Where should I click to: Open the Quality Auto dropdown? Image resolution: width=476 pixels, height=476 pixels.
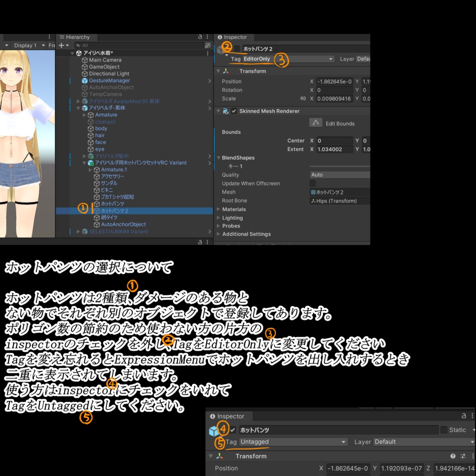(340, 175)
